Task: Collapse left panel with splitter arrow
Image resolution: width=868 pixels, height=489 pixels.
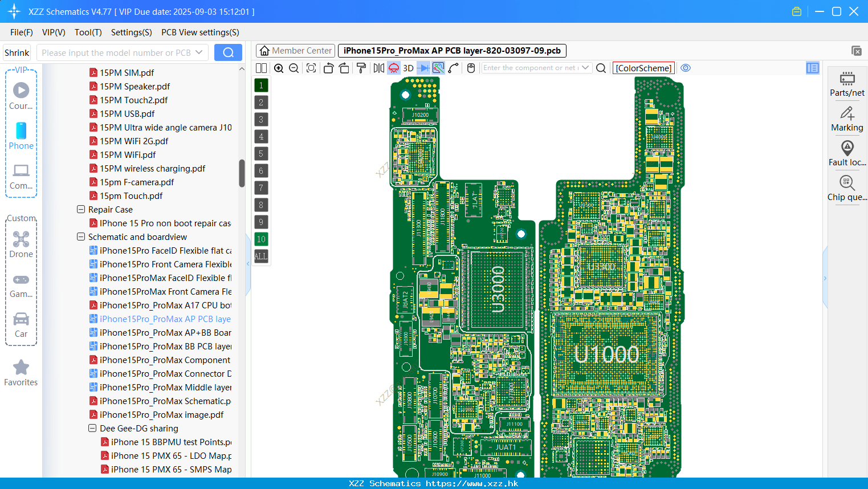Action: (248, 263)
